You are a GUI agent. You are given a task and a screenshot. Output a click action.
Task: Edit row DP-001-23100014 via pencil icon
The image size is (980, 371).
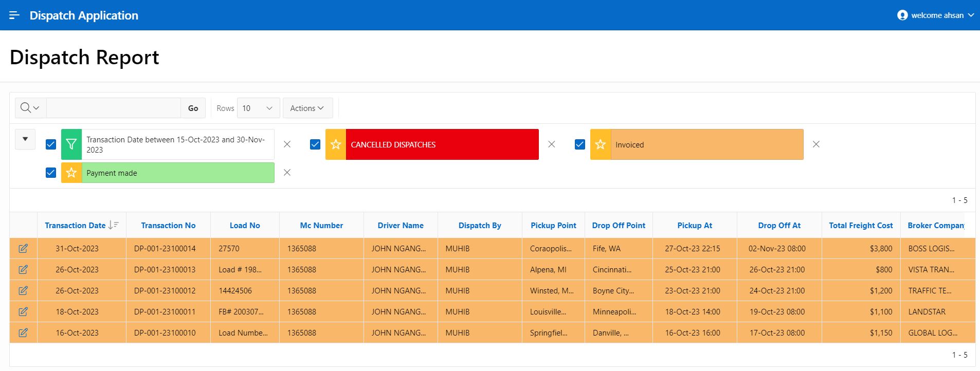[x=23, y=249]
